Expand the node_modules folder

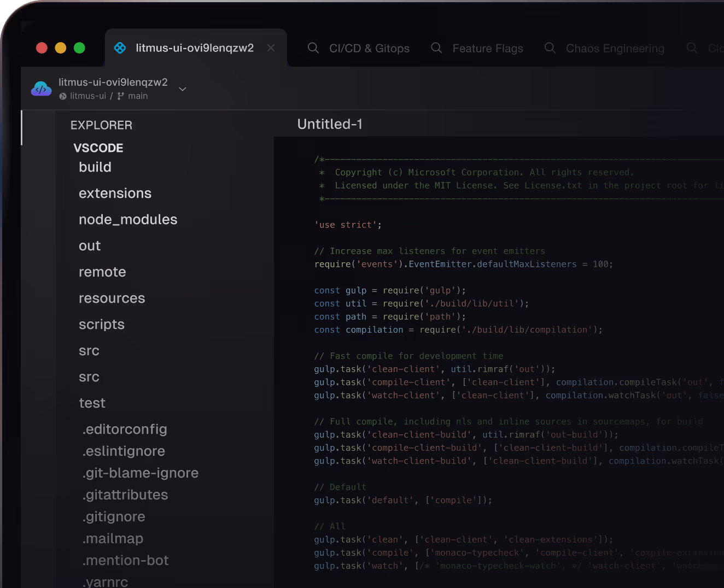[x=128, y=220]
